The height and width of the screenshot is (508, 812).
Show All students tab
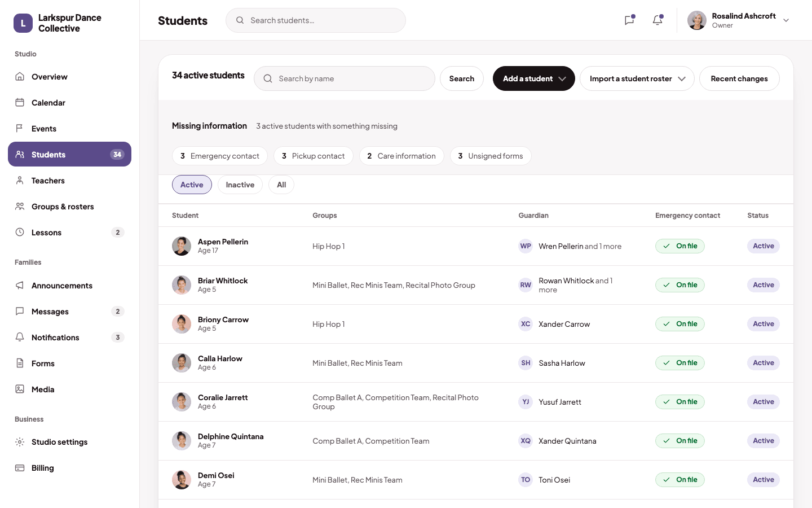(281, 185)
